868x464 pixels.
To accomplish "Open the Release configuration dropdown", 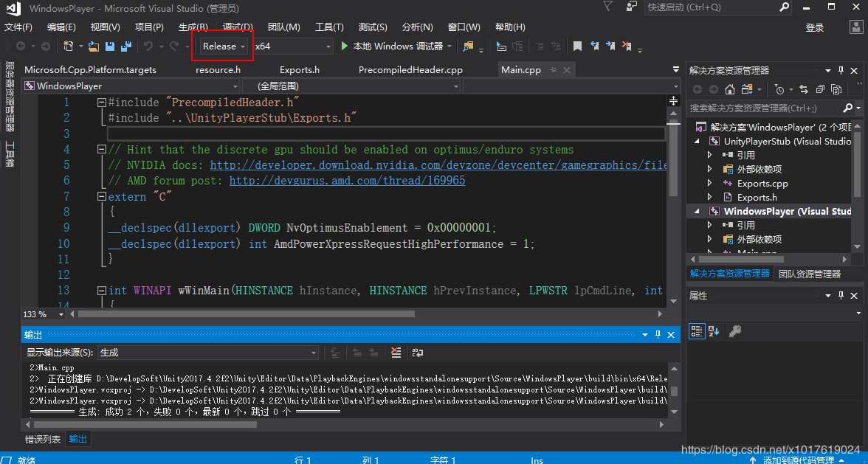I will (x=224, y=46).
